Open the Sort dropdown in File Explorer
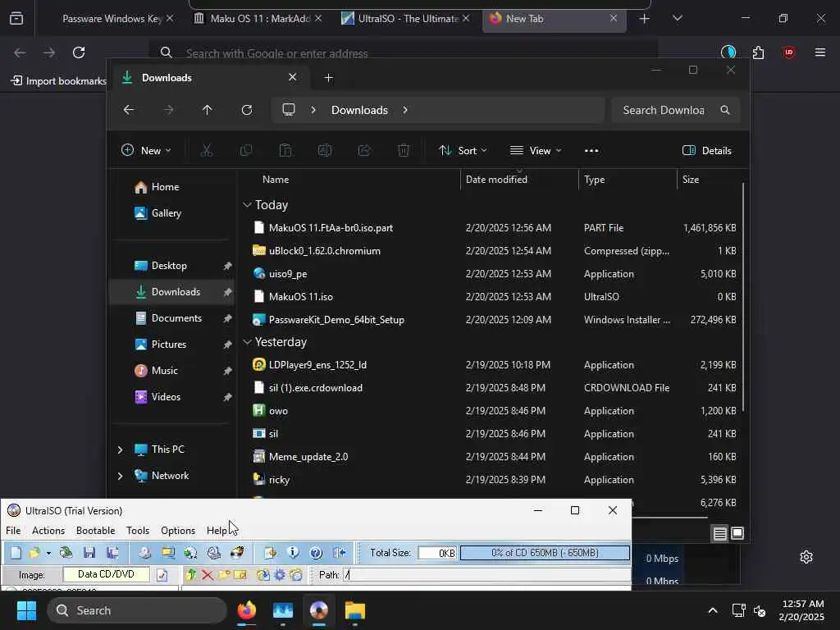The height and width of the screenshot is (630, 840). (463, 151)
